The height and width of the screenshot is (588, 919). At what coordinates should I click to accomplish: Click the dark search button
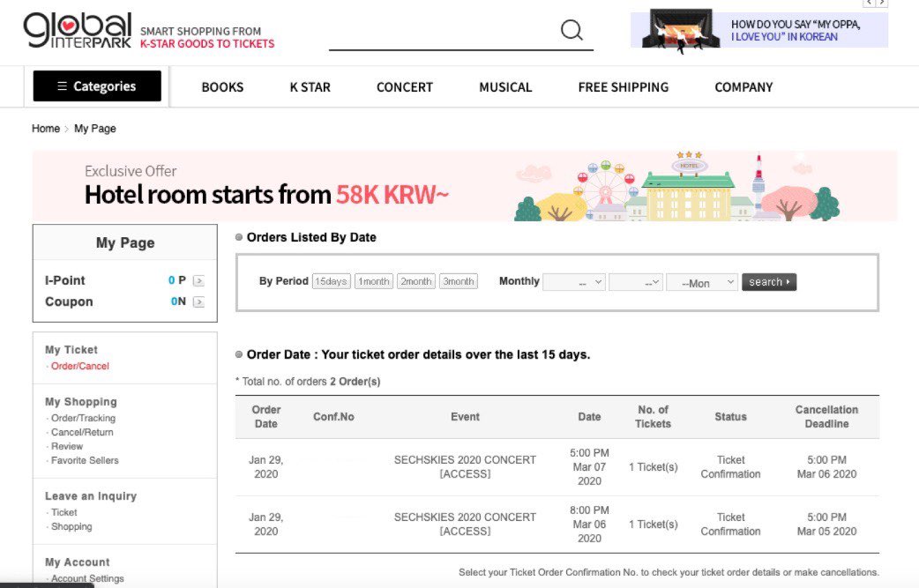(769, 282)
